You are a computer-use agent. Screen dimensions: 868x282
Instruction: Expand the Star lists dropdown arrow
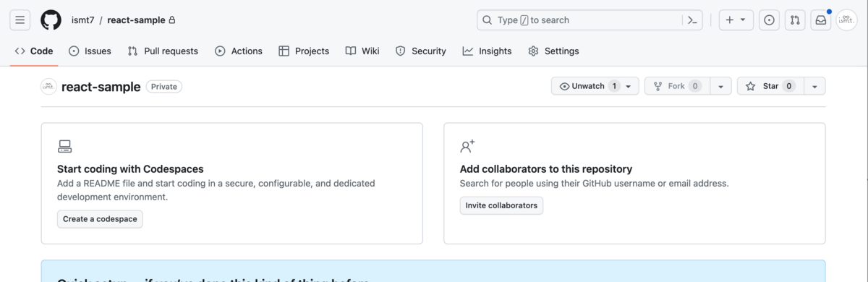pyautogui.click(x=814, y=86)
